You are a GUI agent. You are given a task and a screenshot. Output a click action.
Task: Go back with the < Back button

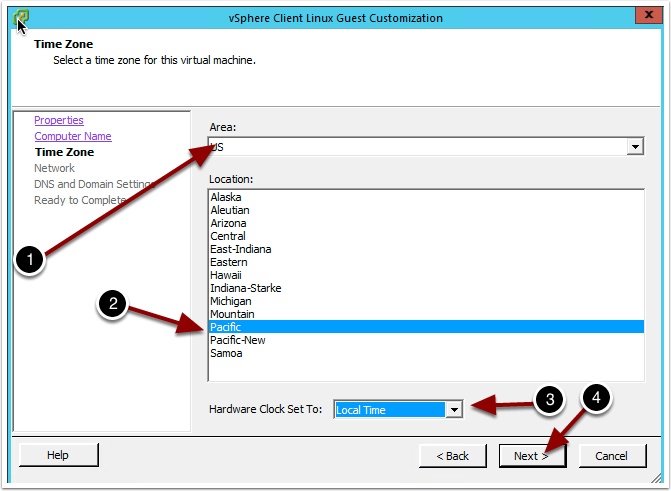coord(453,456)
